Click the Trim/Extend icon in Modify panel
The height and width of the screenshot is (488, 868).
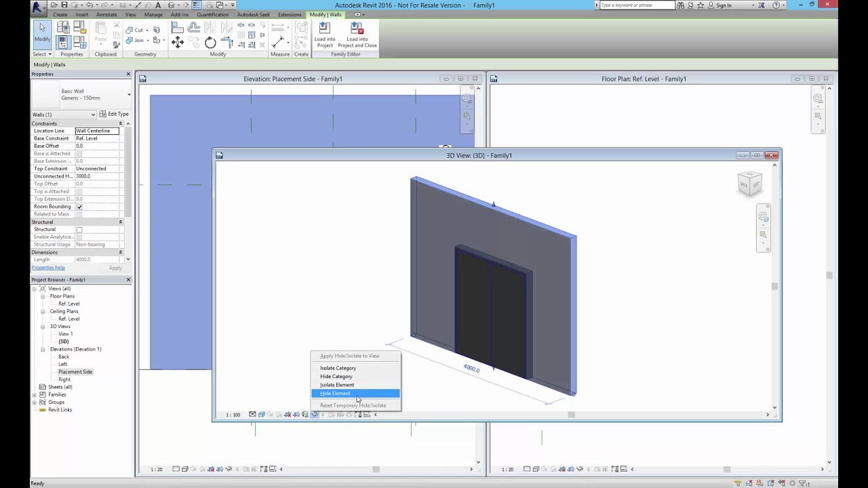pos(226,42)
